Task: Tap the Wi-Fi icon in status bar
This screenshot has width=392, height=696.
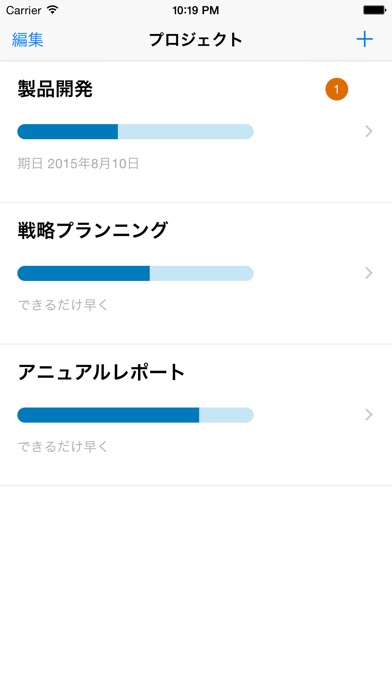Action: click(53, 10)
